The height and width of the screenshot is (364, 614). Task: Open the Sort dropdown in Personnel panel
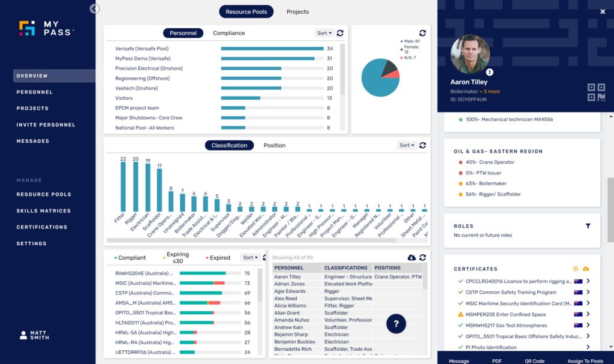pos(324,33)
